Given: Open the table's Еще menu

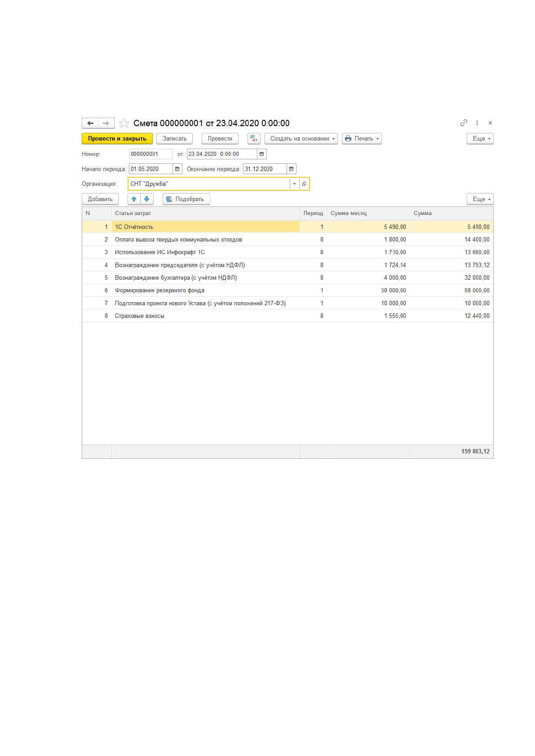Looking at the screenshot, I should click(x=480, y=199).
